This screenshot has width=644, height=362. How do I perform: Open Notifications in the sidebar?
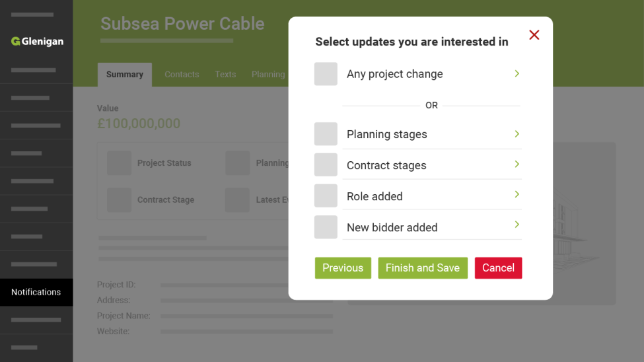click(x=36, y=292)
